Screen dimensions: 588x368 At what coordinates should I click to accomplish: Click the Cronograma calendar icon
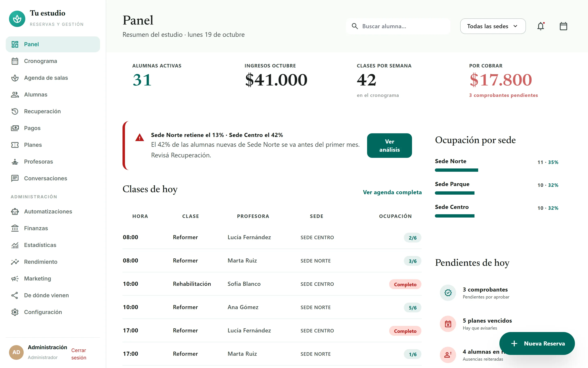click(15, 61)
